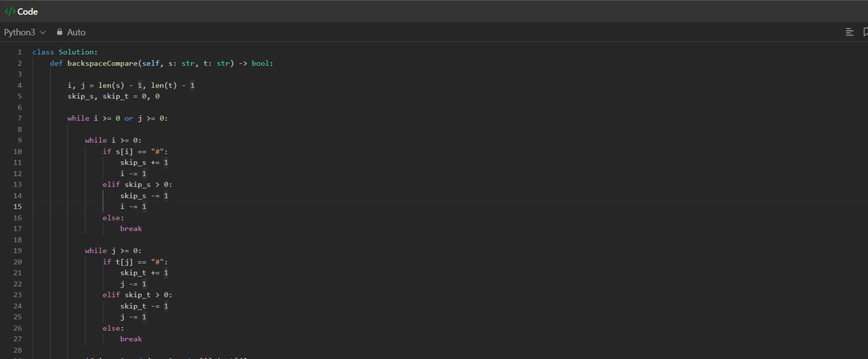Click highlighted line number 15 in gutter
This screenshot has height=359, width=868.
(x=16, y=207)
